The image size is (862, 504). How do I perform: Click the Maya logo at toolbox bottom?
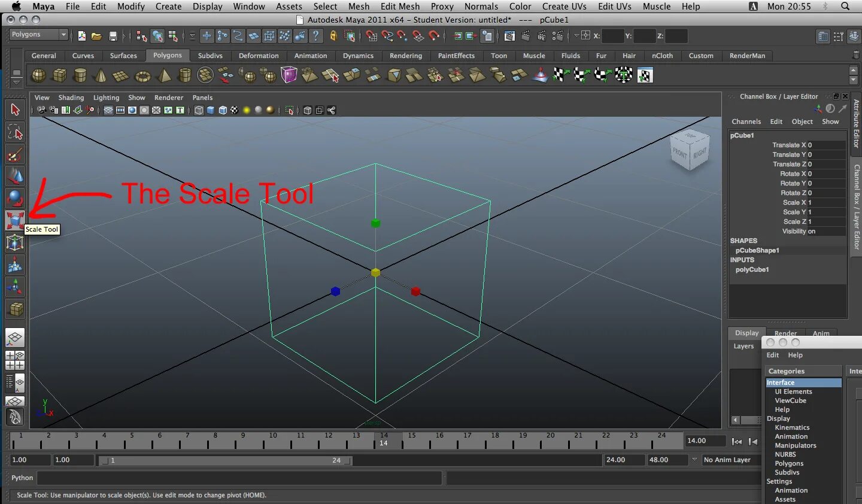tap(15, 417)
